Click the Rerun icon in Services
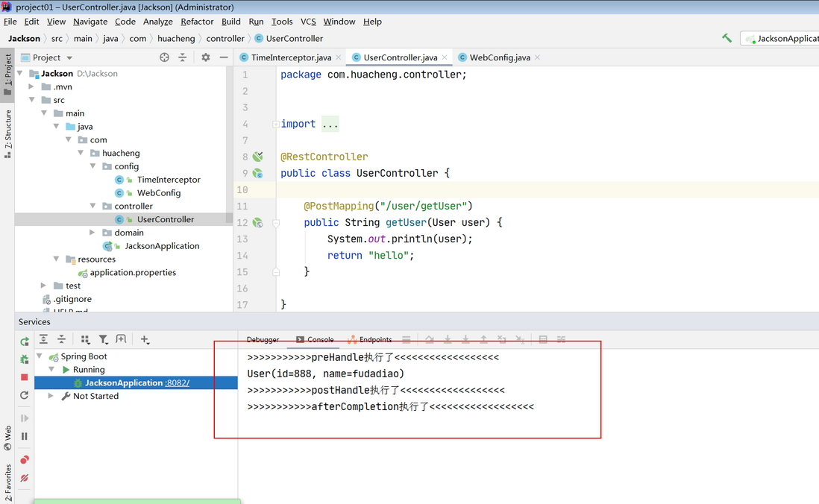The height and width of the screenshot is (504, 819). (x=25, y=341)
